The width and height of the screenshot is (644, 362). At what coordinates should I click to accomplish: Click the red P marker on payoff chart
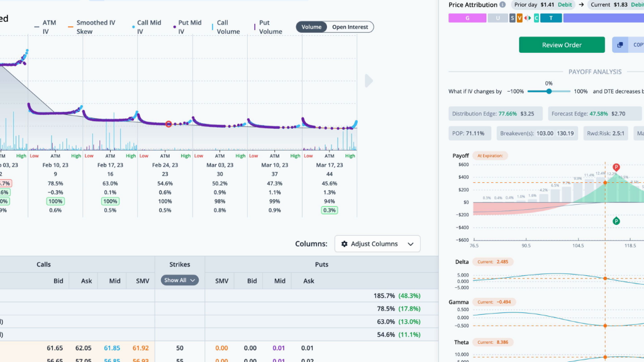616,167
